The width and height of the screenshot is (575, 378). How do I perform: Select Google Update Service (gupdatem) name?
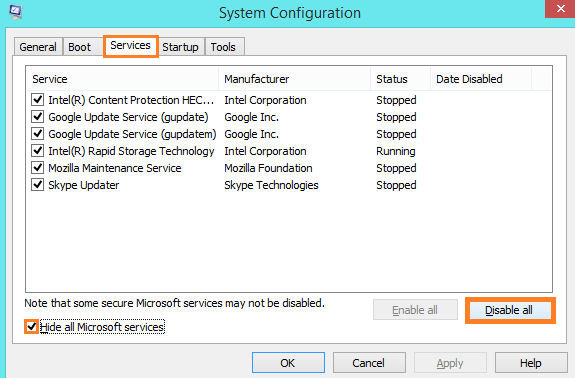tap(132, 134)
